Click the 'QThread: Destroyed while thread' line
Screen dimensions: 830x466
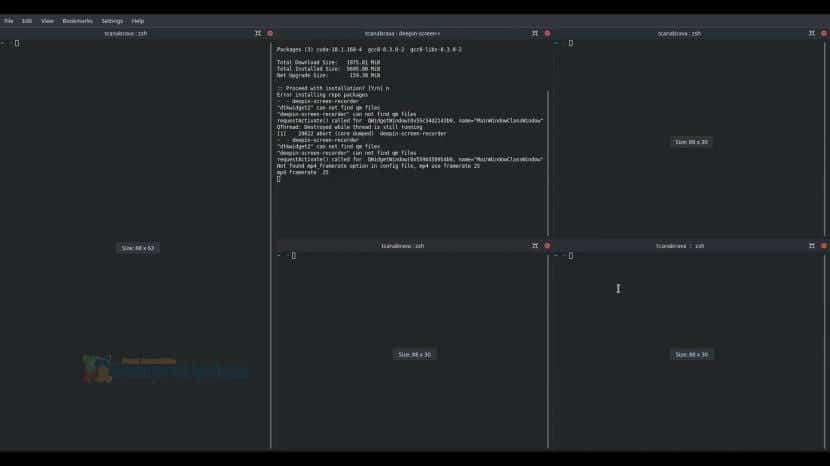click(x=349, y=127)
